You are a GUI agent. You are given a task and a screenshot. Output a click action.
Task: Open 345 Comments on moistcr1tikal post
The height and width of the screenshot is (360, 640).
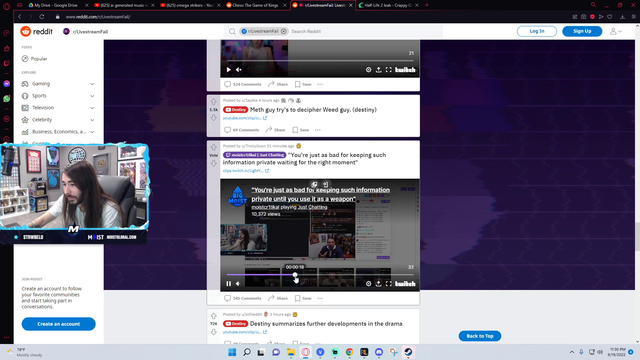pos(243,298)
